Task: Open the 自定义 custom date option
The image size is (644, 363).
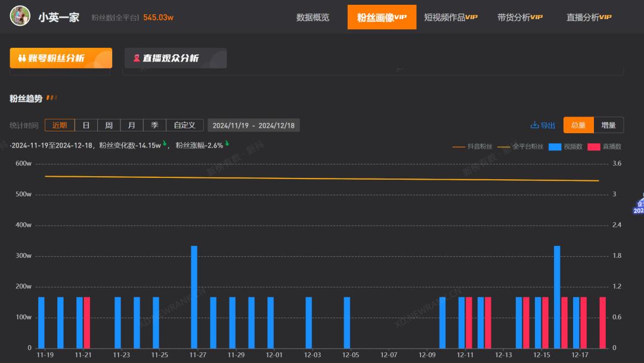Action: point(184,125)
